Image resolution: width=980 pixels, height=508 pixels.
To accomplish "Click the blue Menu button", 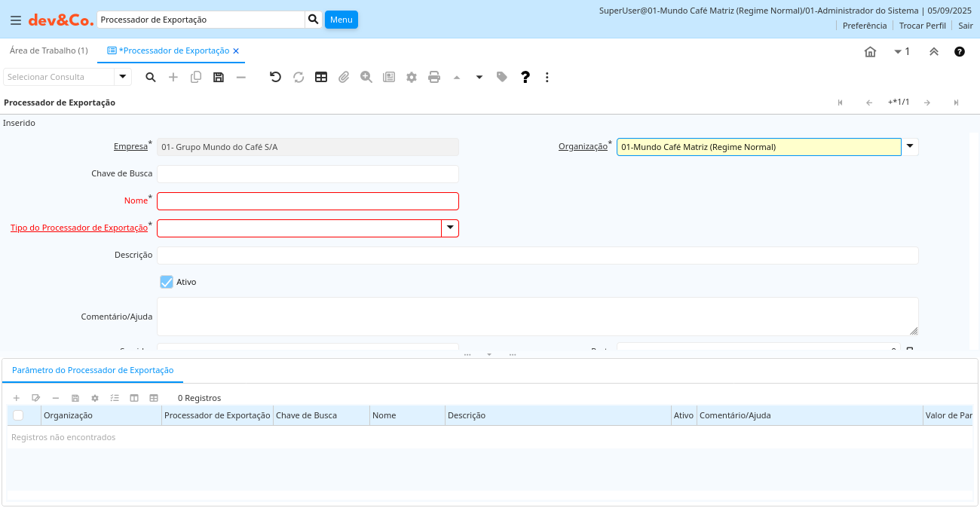I will tap(341, 20).
